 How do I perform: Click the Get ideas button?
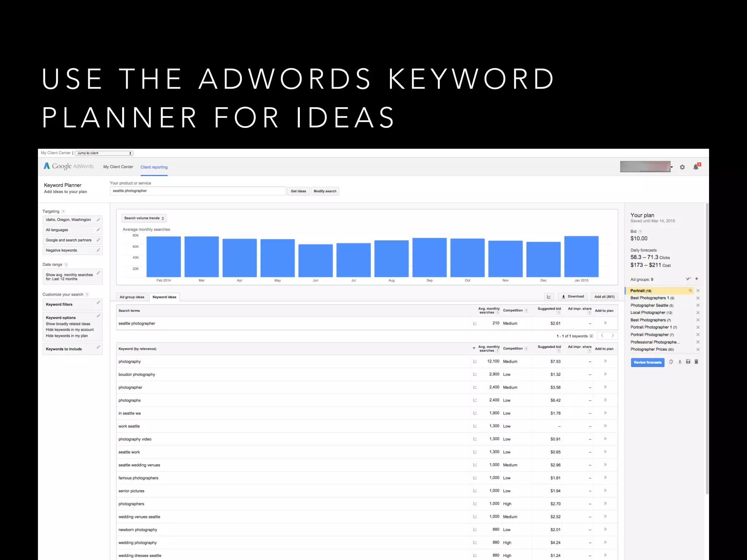click(298, 191)
